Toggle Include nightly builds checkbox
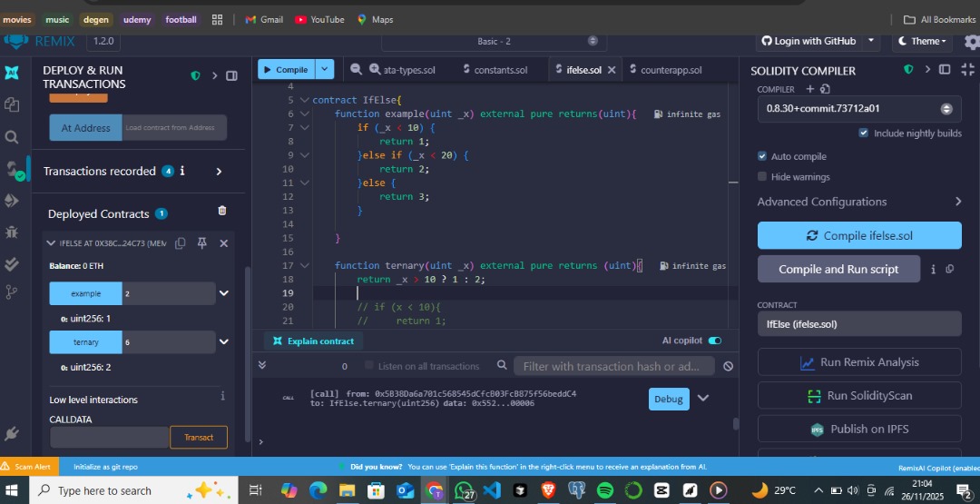The image size is (980, 504). click(x=864, y=133)
